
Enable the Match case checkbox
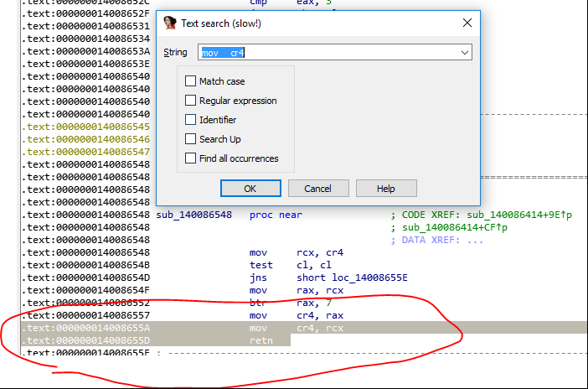pyautogui.click(x=191, y=81)
